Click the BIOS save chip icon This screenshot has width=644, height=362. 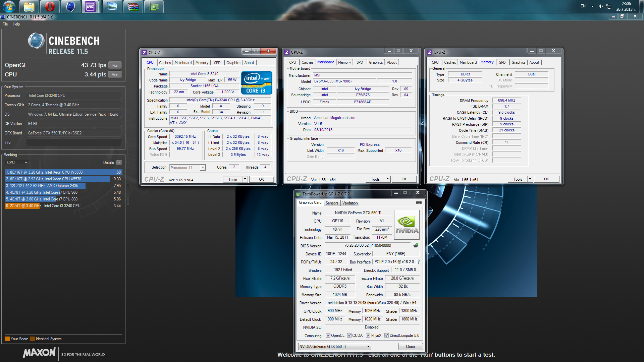416,245
